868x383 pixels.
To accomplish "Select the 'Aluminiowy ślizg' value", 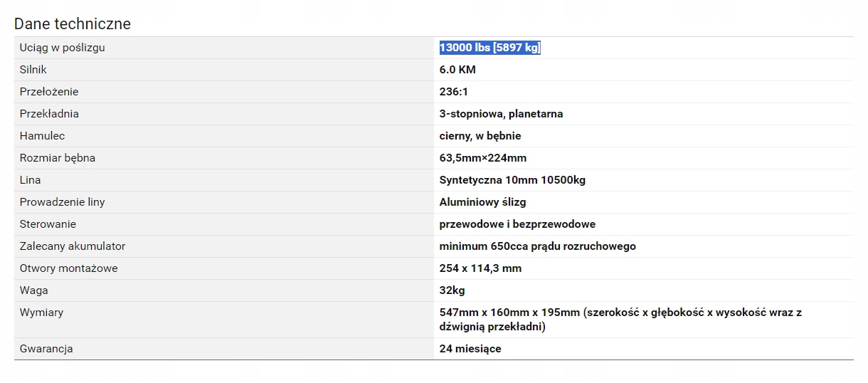I will pyautogui.click(x=482, y=202).
